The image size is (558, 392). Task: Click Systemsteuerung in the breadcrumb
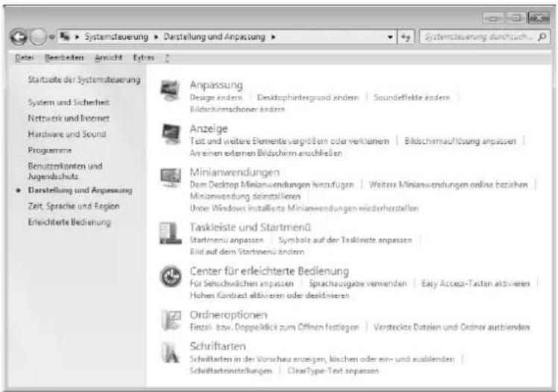(116, 37)
